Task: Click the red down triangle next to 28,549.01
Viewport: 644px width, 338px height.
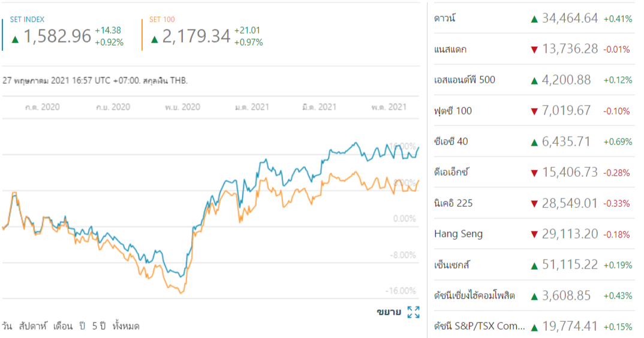Action: tap(534, 204)
